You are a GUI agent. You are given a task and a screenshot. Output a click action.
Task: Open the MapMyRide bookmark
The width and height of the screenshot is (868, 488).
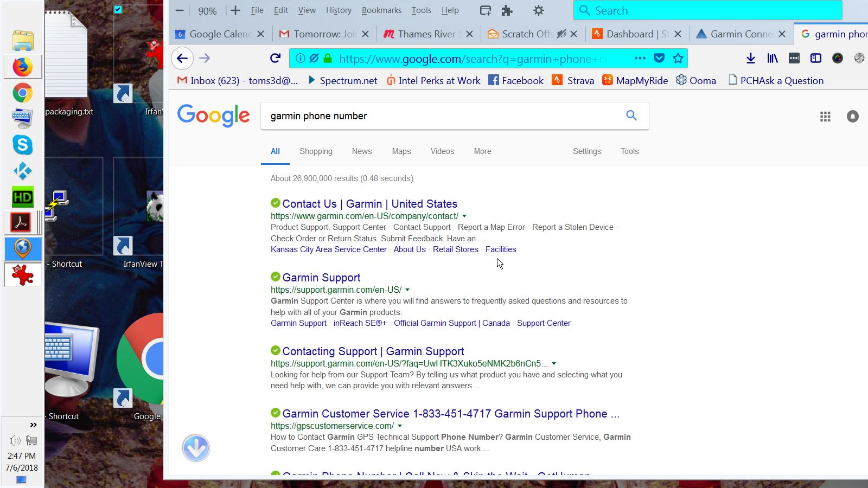pyautogui.click(x=635, y=80)
